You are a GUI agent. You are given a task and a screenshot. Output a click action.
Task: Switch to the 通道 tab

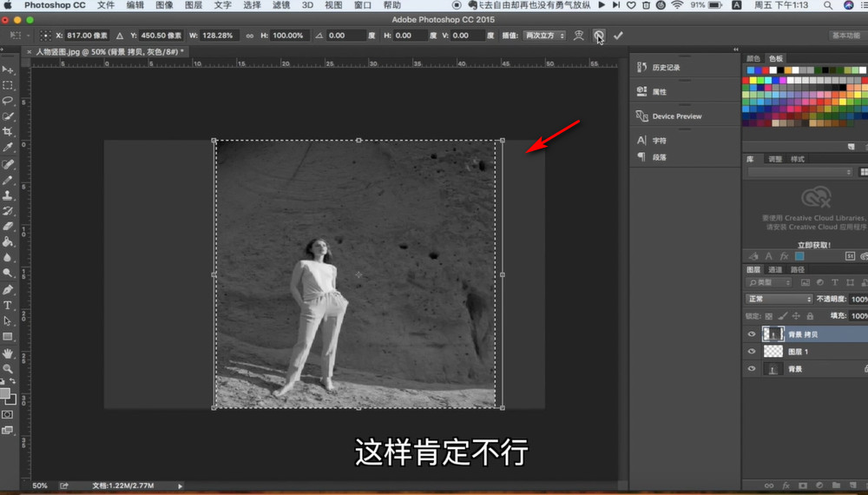pos(775,270)
